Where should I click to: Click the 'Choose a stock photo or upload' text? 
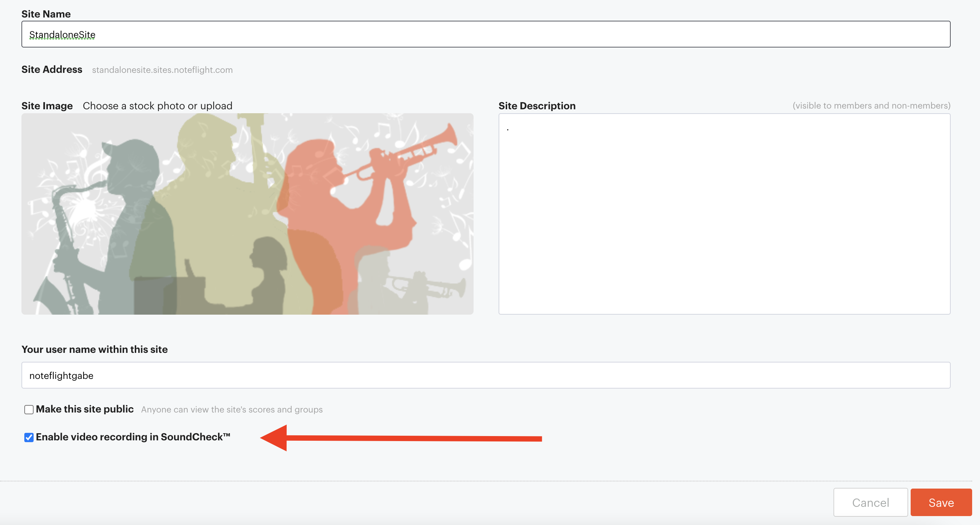pyautogui.click(x=158, y=106)
